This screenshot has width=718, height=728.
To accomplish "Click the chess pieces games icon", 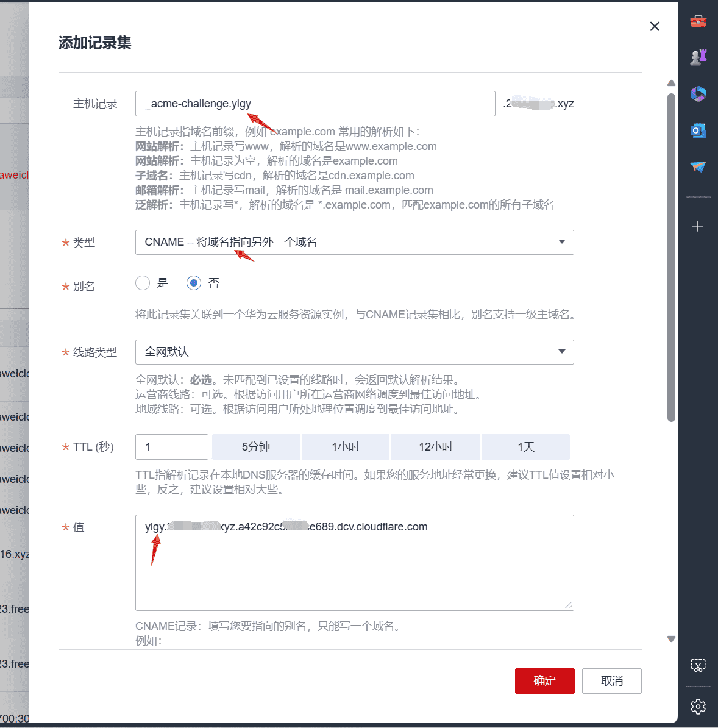I will tap(698, 57).
